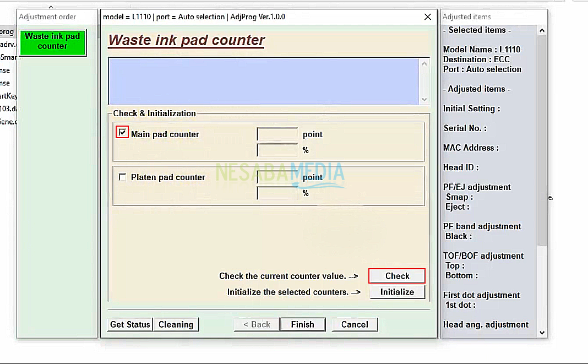Close the AdjProg window with the X

click(427, 17)
